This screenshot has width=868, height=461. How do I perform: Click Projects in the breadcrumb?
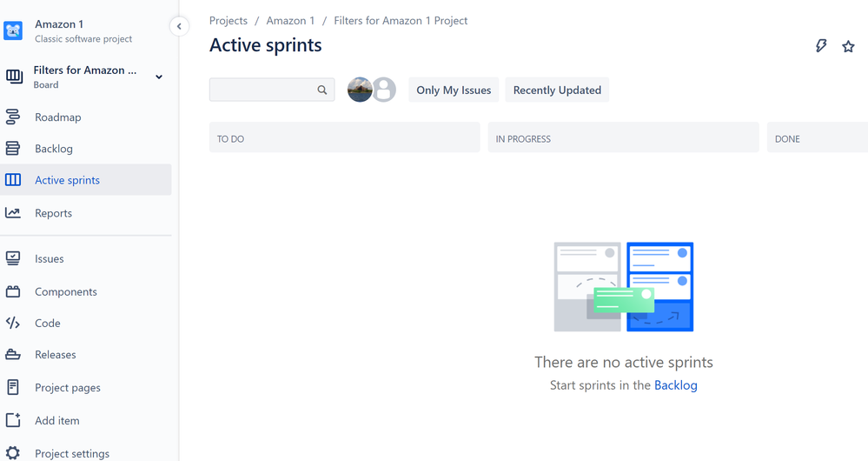[228, 21]
